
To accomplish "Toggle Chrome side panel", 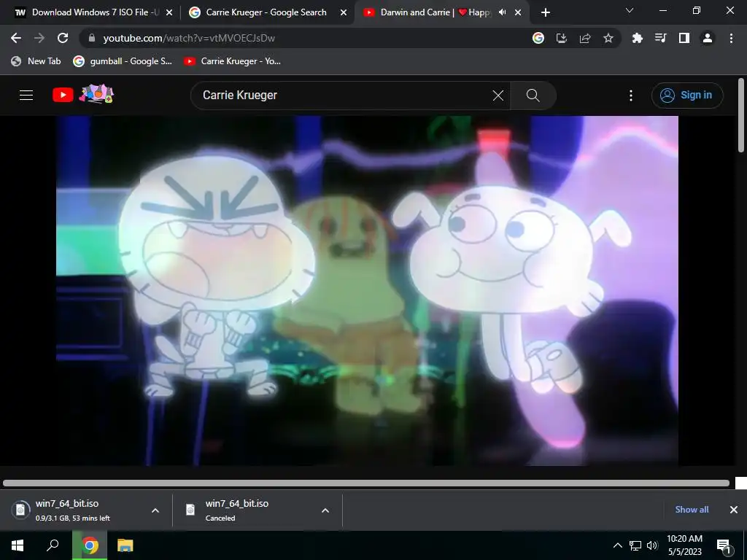I will (684, 38).
